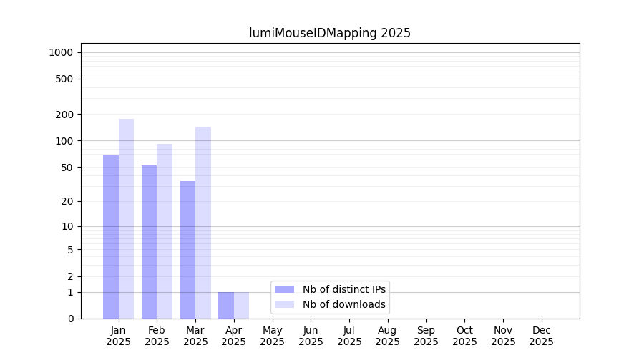
Task: Click the dark blue distinct IPs legend swatch
Action: click(x=284, y=289)
